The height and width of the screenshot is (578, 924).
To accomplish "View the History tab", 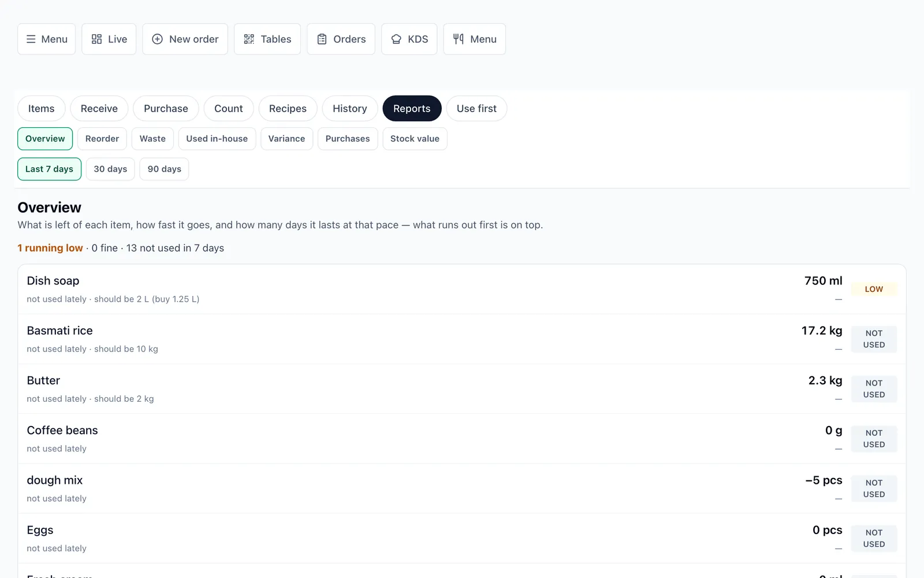I will coord(350,109).
